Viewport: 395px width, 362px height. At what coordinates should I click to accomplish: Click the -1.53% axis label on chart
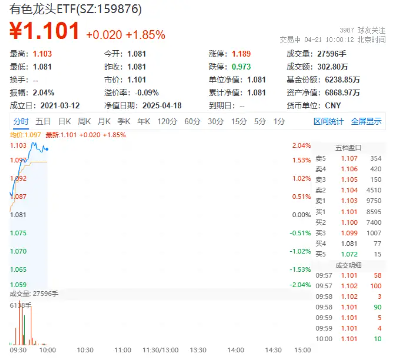(300, 270)
